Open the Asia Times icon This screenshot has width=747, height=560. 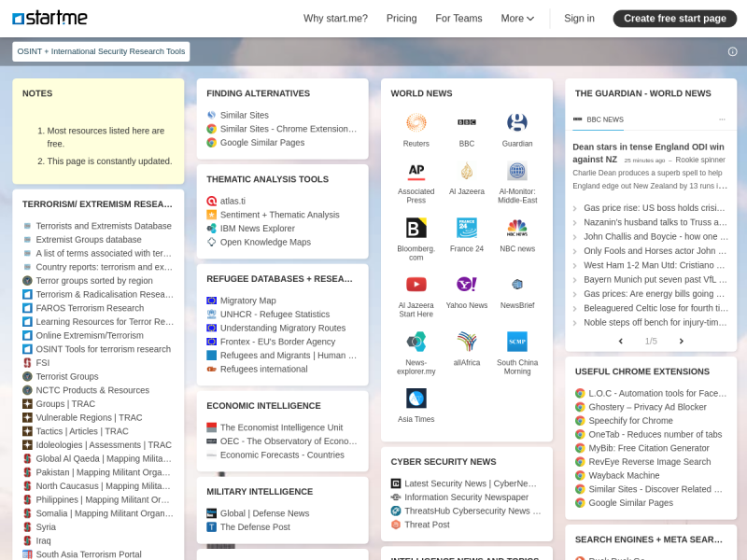pos(416,399)
